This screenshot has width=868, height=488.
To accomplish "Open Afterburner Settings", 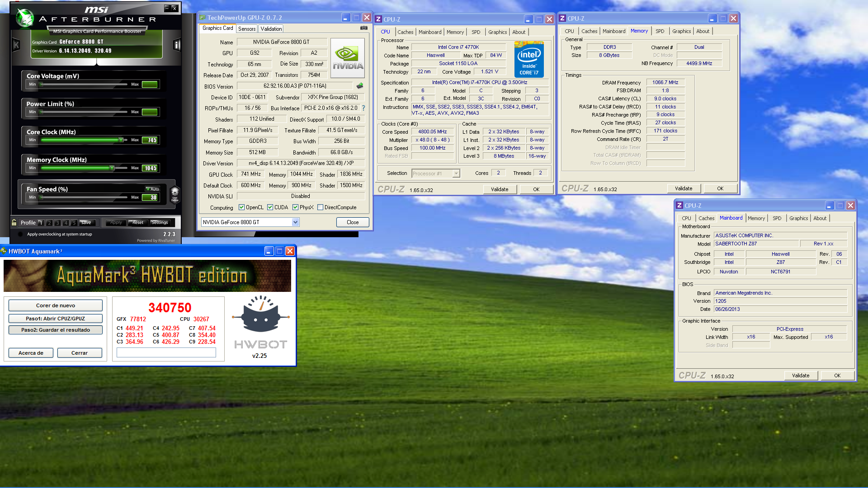I will coord(159,222).
